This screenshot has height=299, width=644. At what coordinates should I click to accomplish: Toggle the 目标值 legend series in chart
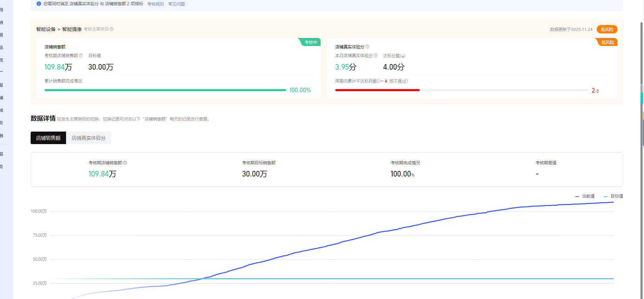[x=613, y=196]
